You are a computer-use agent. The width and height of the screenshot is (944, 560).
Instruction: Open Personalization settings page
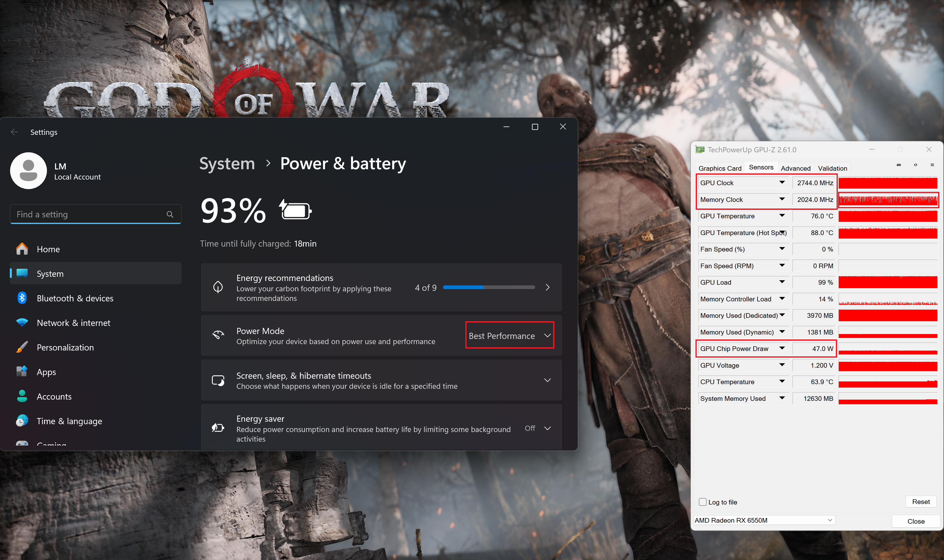[x=96, y=347]
